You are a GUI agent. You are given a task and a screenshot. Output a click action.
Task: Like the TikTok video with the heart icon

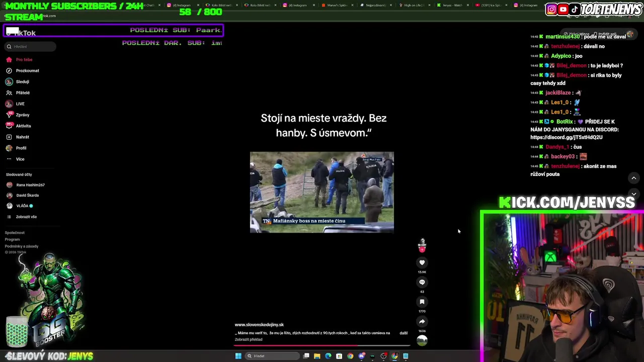pos(422,262)
